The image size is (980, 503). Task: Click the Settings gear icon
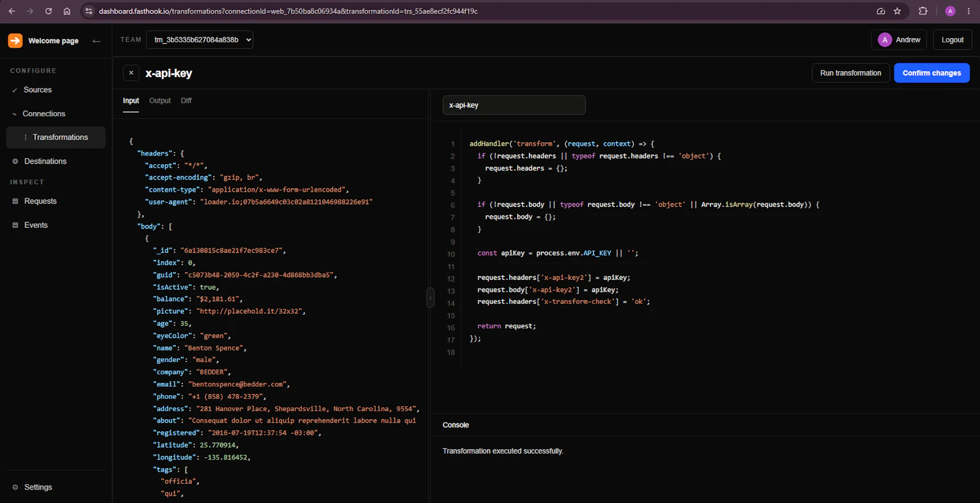(15, 488)
